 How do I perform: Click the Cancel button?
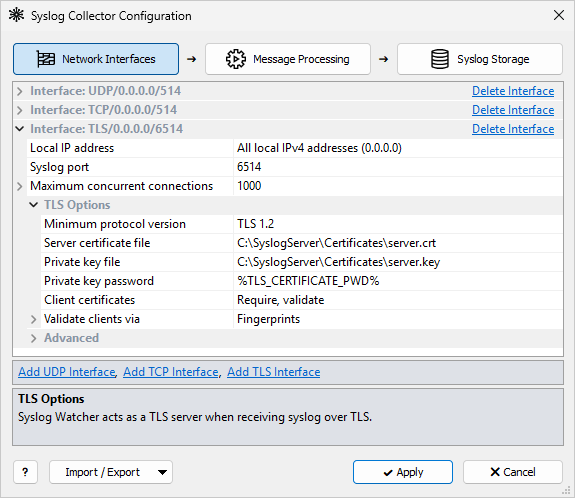(x=513, y=472)
